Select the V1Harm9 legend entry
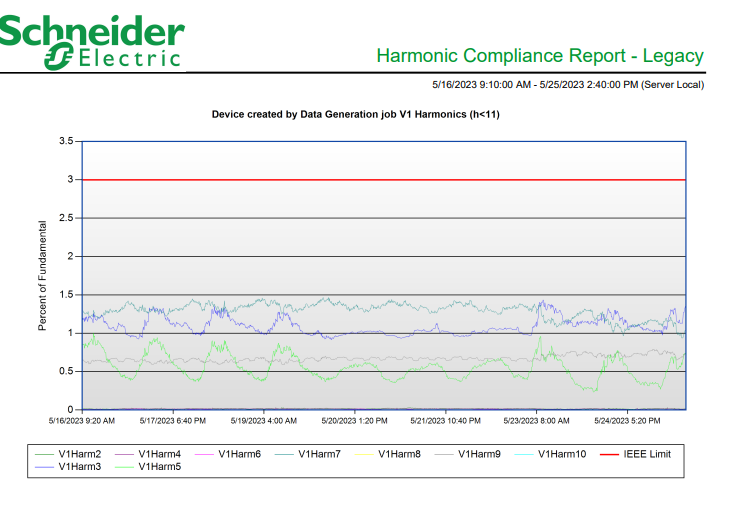Image resolution: width=738 pixels, height=525 pixels. click(x=479, y=454)
